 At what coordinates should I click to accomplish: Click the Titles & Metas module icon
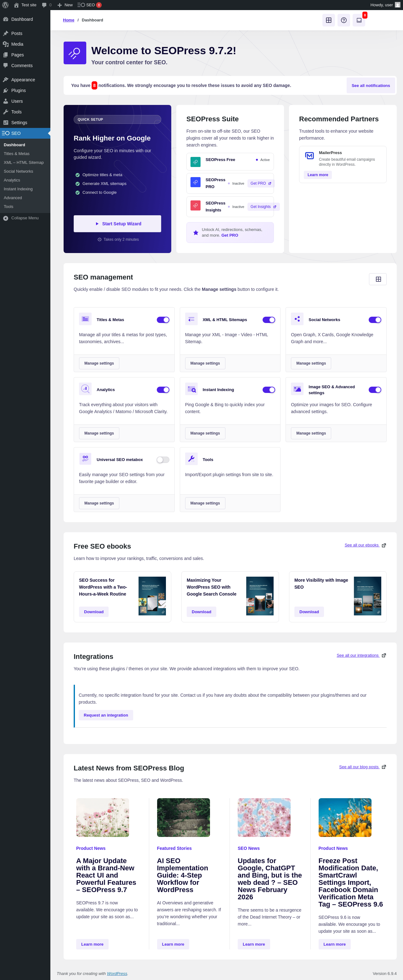[x=85, y=319]
